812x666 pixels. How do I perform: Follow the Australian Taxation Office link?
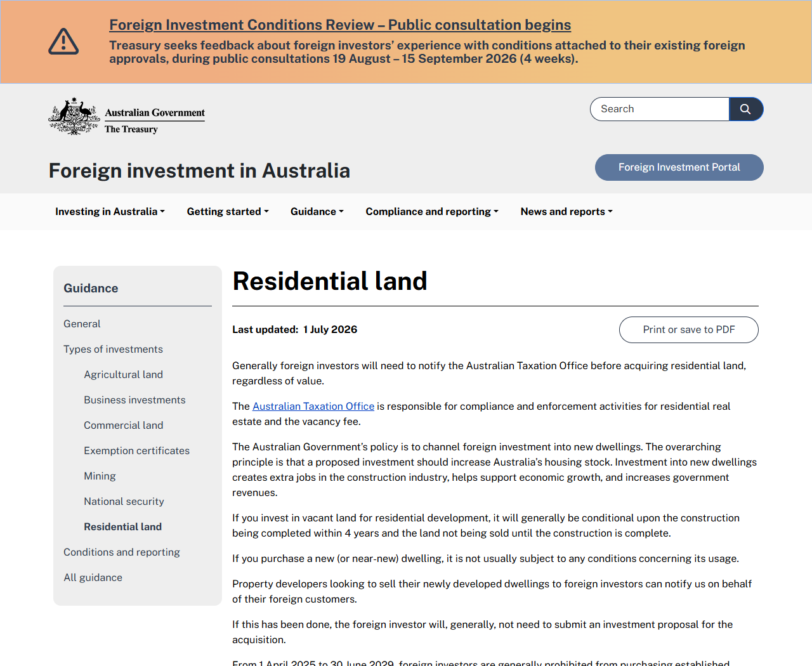coord(313,406)
